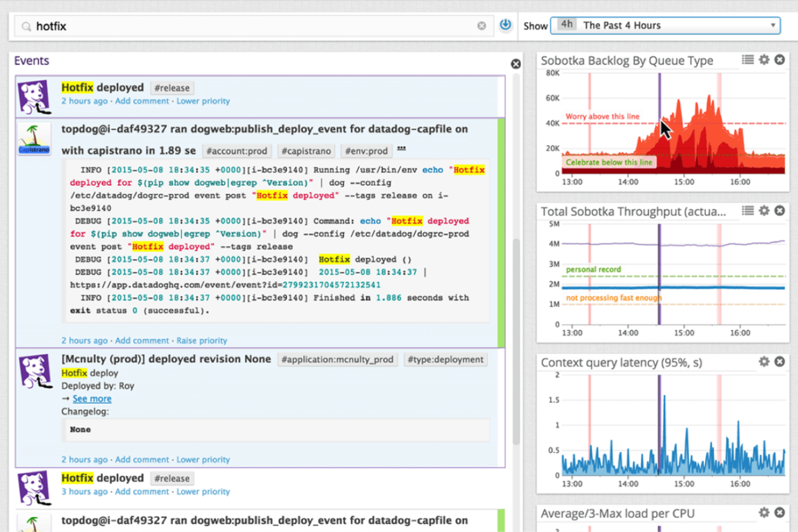Expand the time range Show dropdown
798x532 pixels.
click(666, 25)
